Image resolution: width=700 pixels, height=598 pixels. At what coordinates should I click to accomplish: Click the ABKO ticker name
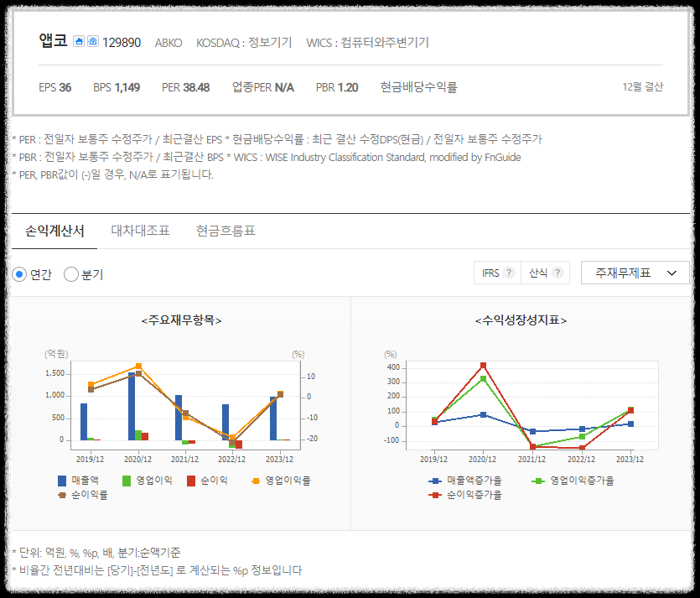[x=169, y=43]
